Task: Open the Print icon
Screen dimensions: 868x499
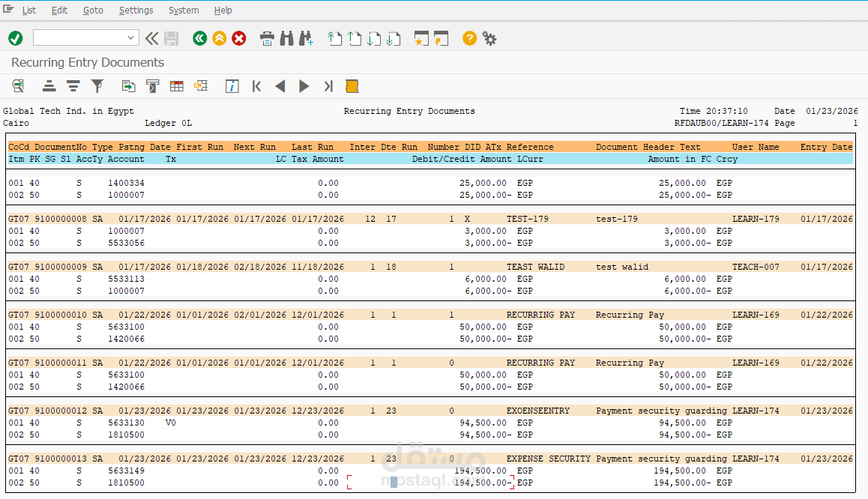Action: point(267,38)
